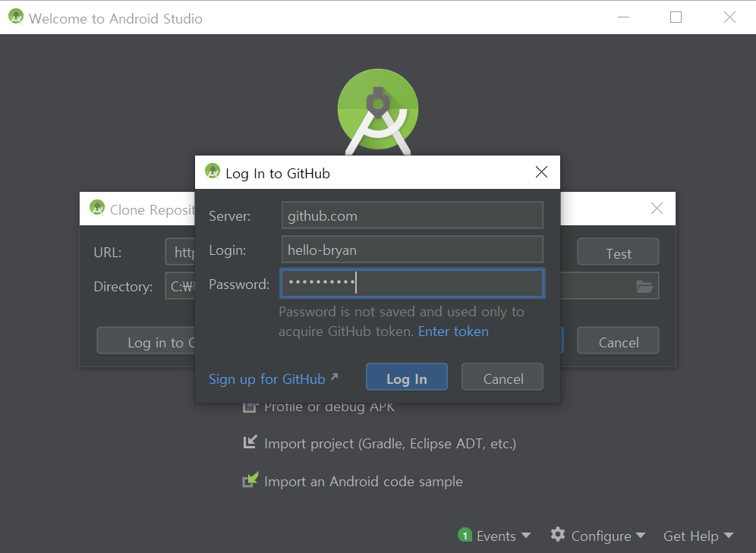Click the Log In button
Image resolution: width=756 pixels, height=553 pixels.
(406, 377)
